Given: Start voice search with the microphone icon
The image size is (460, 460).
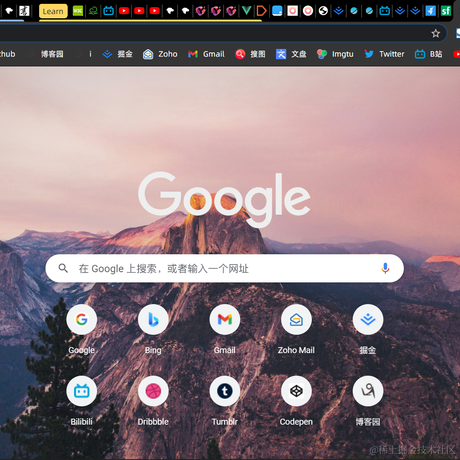Looking at the screenshot, I should click(x=385, y=268).
